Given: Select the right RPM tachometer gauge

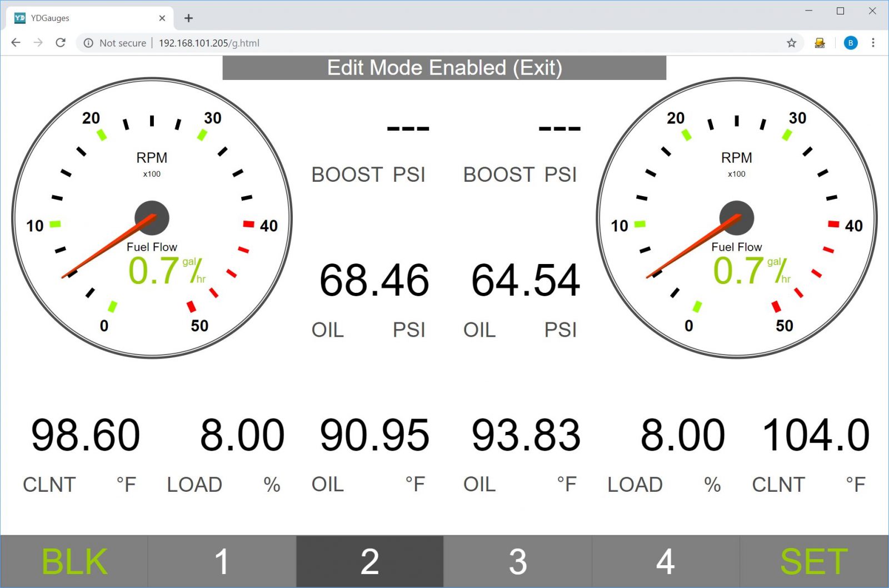Looking at the screenshot, I should tap(737, 218).
